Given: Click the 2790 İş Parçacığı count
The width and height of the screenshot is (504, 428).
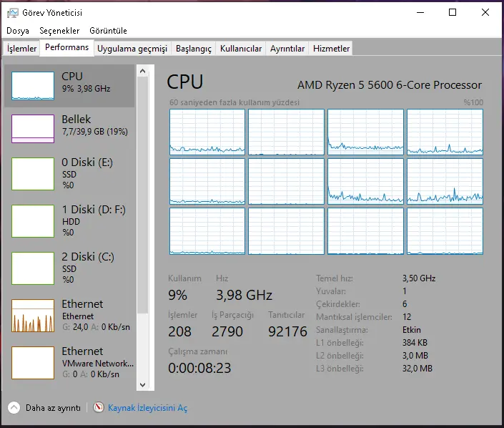Looking at the screenshot, I should point(227,331).
